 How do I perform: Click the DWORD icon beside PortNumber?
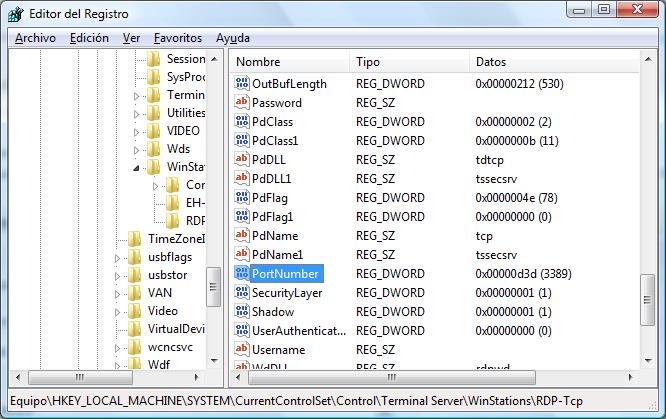(x=242, y=273)
